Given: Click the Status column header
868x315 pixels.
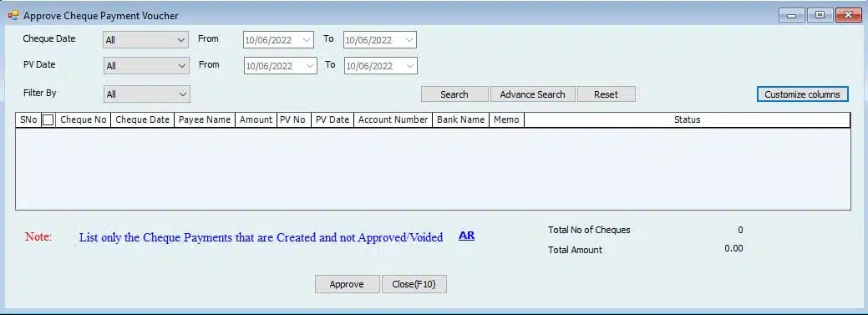Looking at the screenshot, I should [x=687, y=119].
